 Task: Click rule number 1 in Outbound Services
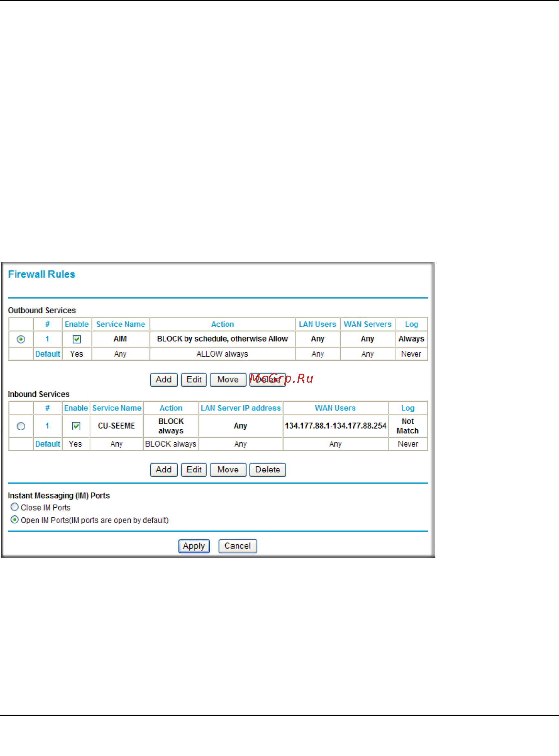(47, 339)
